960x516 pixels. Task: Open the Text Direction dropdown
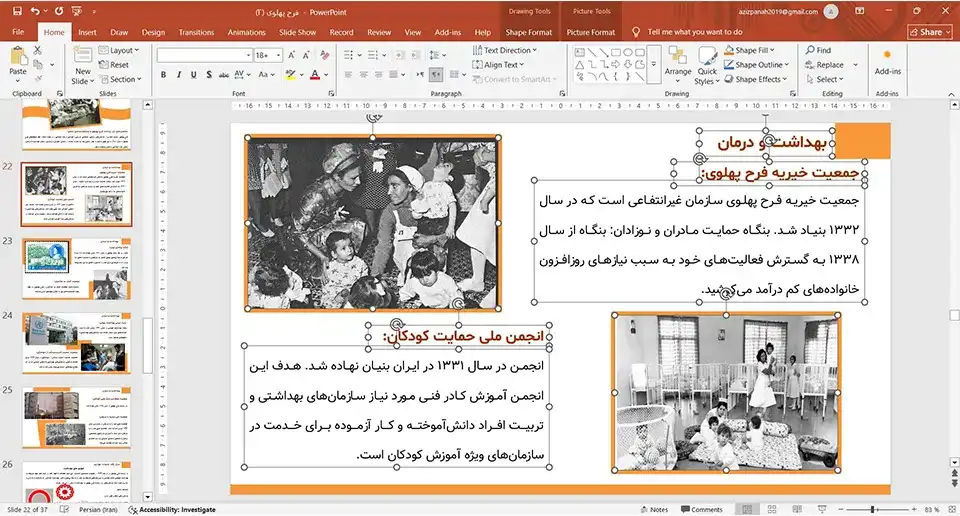[505, 50]
